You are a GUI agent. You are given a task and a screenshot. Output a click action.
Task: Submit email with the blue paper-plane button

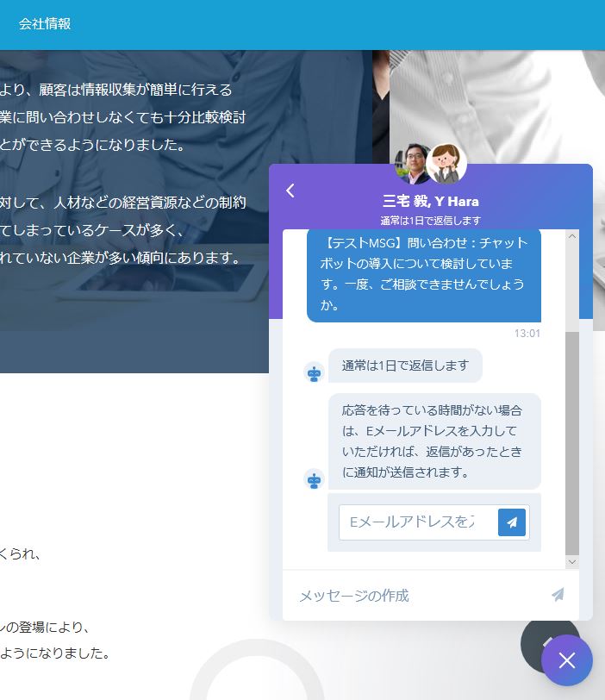512,522
